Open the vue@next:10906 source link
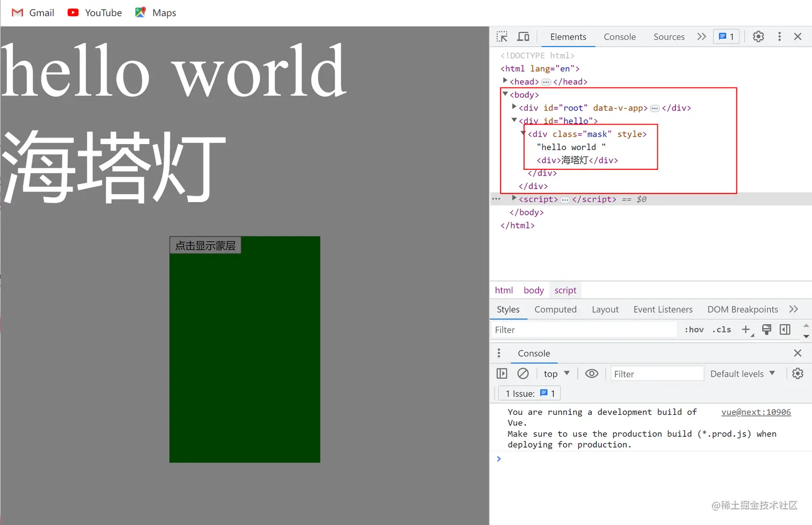The height and width of the screenshot is (525, 812). (x=756, y=412)
